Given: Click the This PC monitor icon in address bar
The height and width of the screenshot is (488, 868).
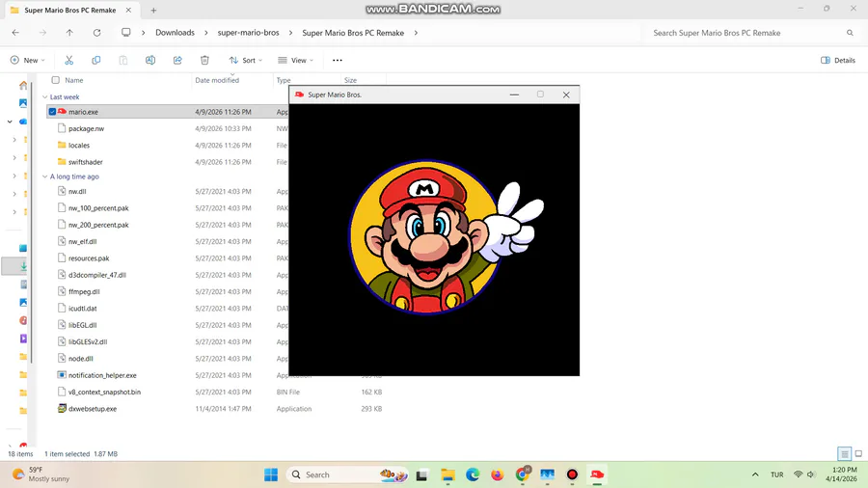Looking at the screenshot, I should click(x=126, y=33).
